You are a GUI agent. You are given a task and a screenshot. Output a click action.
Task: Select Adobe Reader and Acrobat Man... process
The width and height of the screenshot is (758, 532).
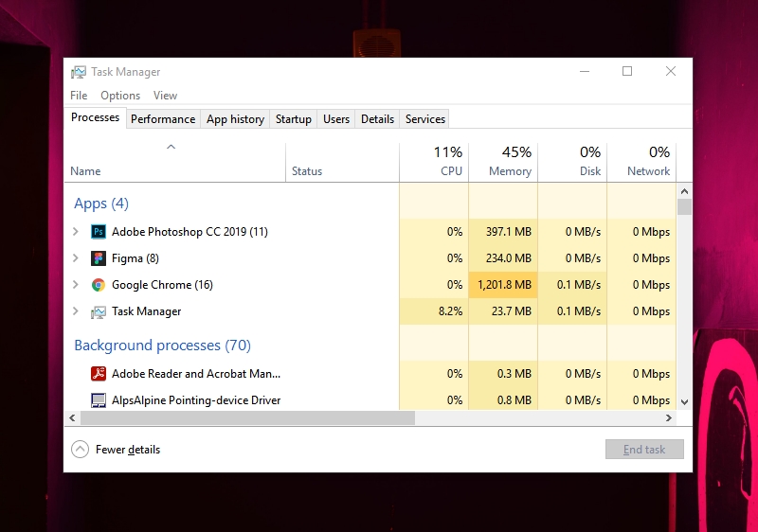(196, 374)
